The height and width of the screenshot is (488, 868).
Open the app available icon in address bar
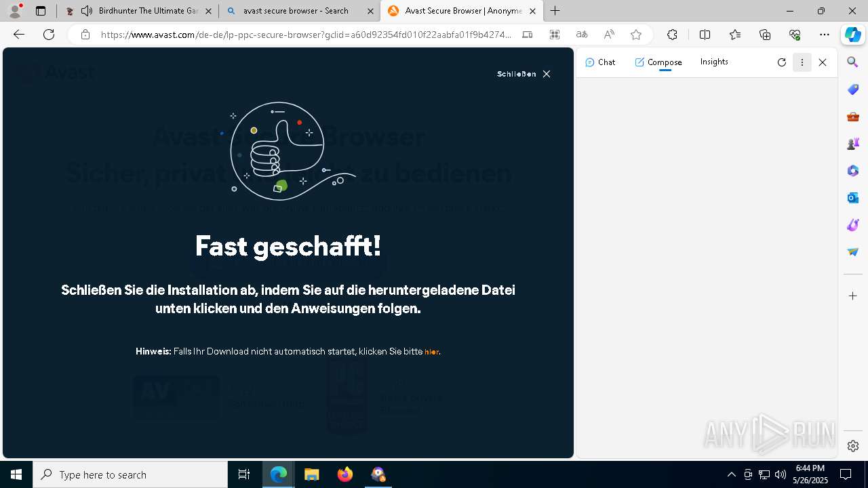point(528,35)
